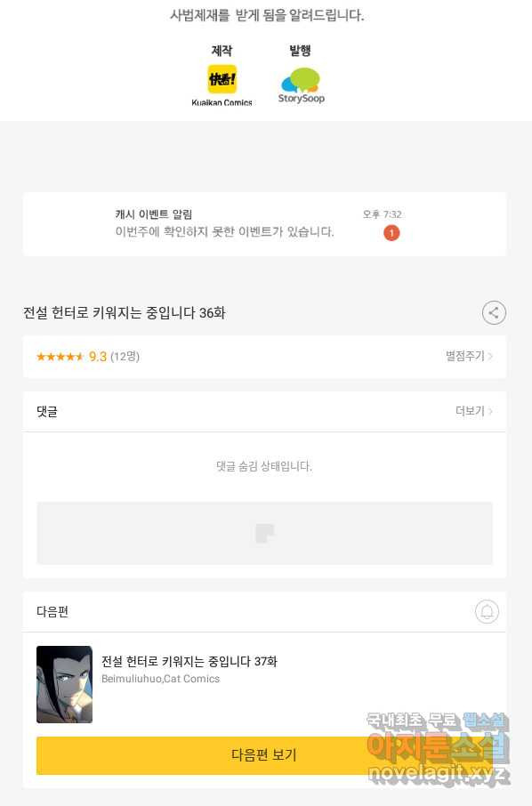Screen dimensions: 532x806
Task: Expand comments with 더보기
Action: tap(474, 411)
